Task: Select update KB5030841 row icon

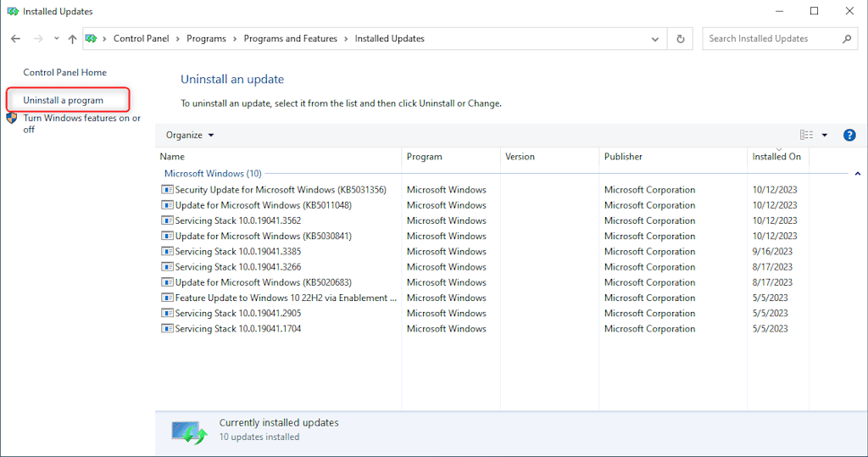Action: [167, 237]
